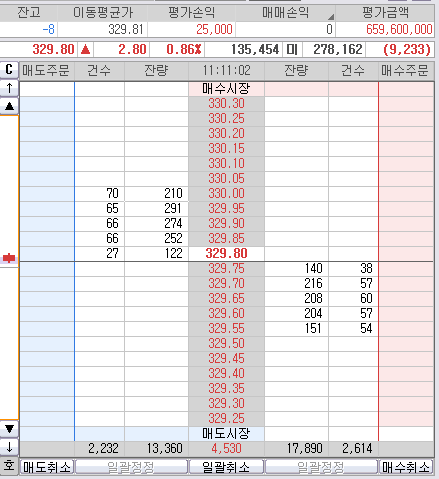Click the buy-side 일괄정정 button

click(x=321, y=467)
